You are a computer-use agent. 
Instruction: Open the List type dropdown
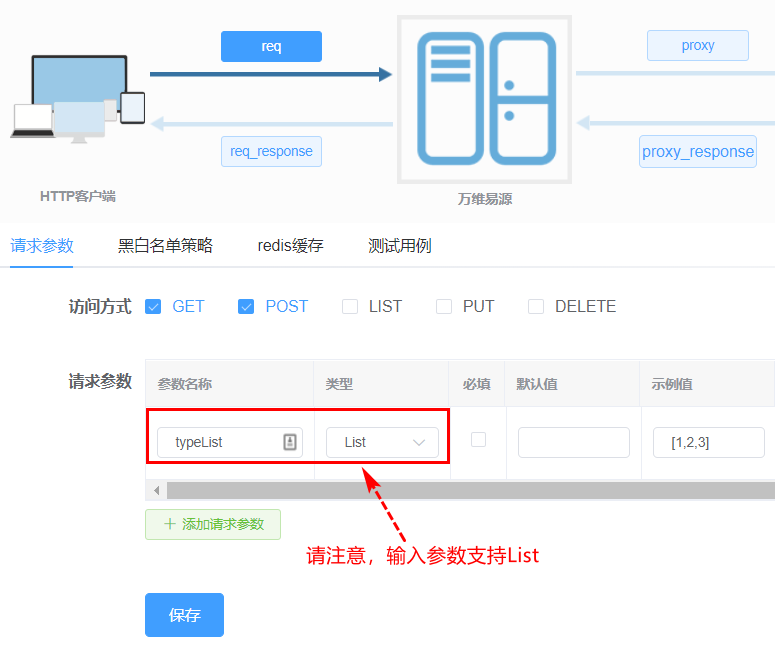[382, 442]
